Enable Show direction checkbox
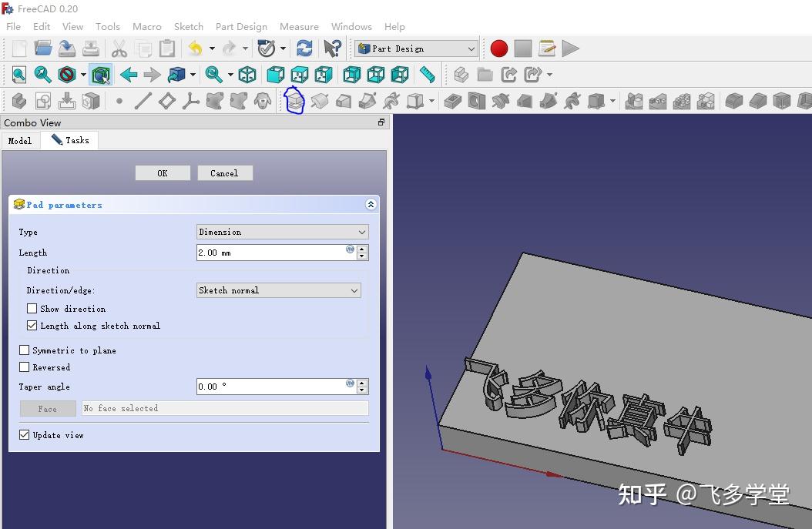This screenshot has height=529, width=812. [32, 309]
